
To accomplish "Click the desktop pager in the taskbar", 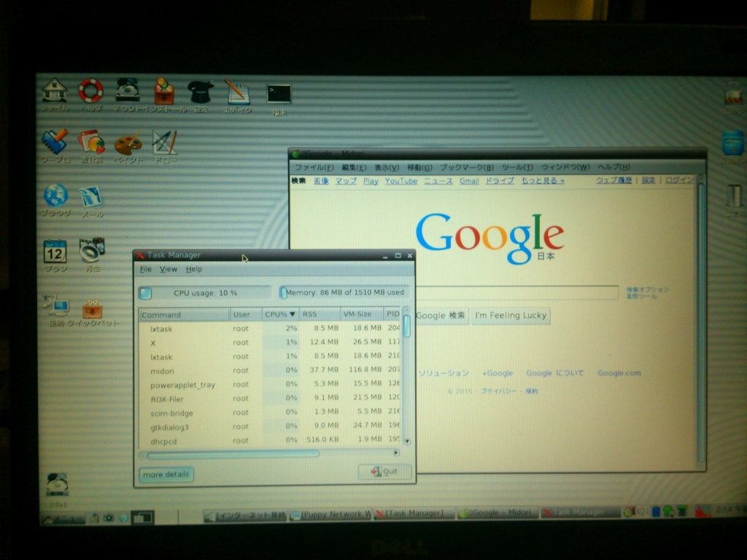I will pyautogui.click(x=143, y=517).
